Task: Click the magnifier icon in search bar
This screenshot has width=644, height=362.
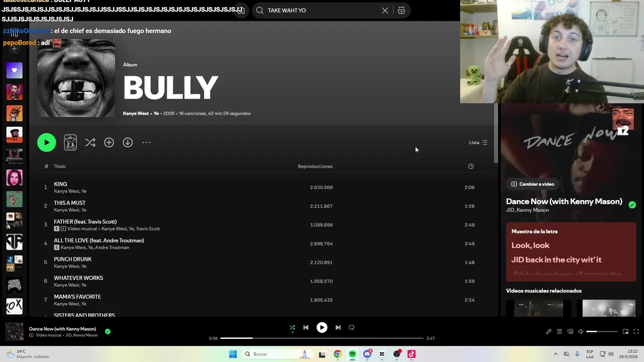Action: (x=260, y=10)
